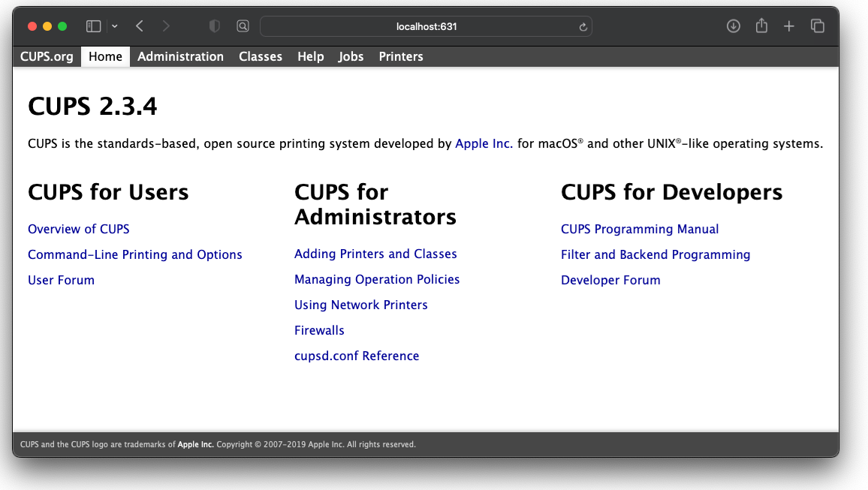This screenshot has width=868, height=490.
Task: Open the Overview of CUPS link
Action: click(79, 229)
